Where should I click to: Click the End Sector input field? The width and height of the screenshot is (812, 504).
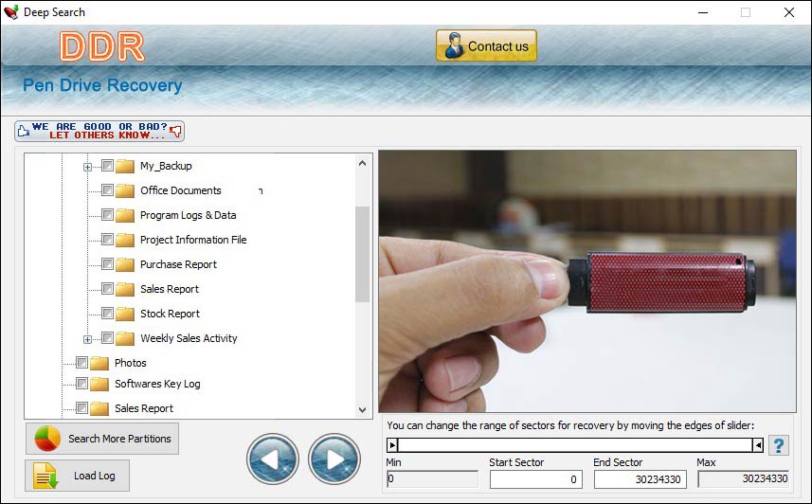641,479
